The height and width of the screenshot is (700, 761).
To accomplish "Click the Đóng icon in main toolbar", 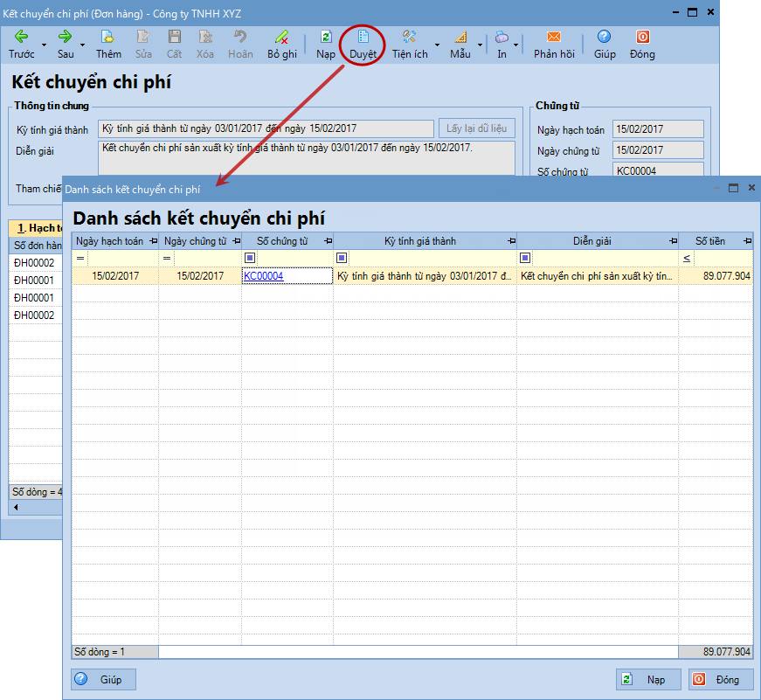I will 642,37.
